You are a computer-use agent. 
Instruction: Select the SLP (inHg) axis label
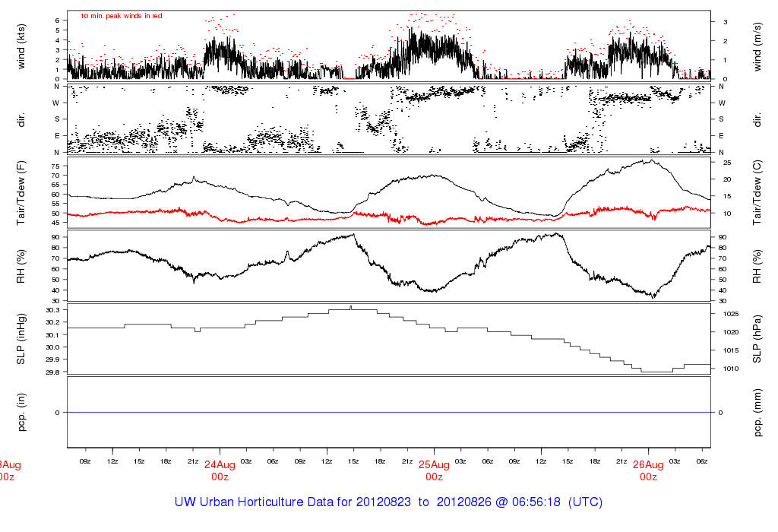(x=21, y=340)
